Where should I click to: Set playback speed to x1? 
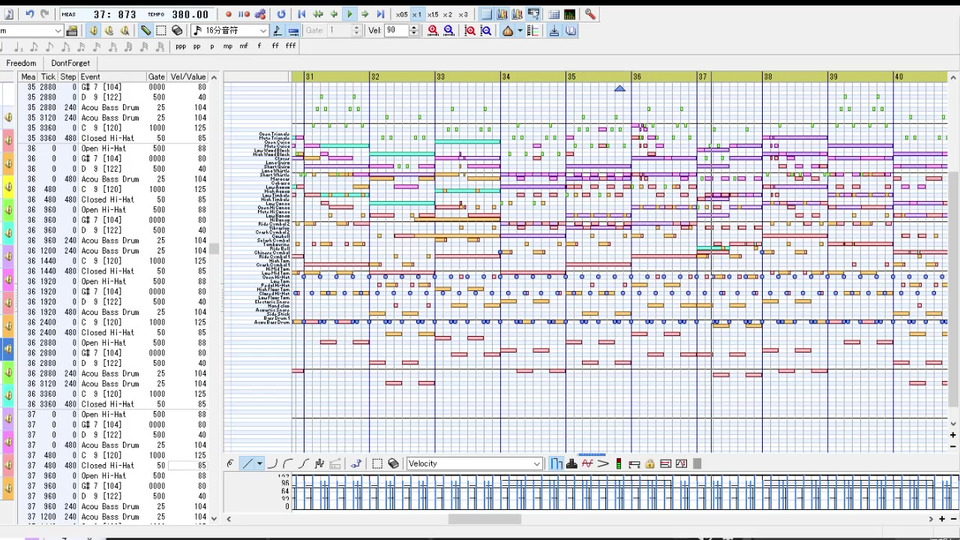pyautogui.click(x=417, y=14)
